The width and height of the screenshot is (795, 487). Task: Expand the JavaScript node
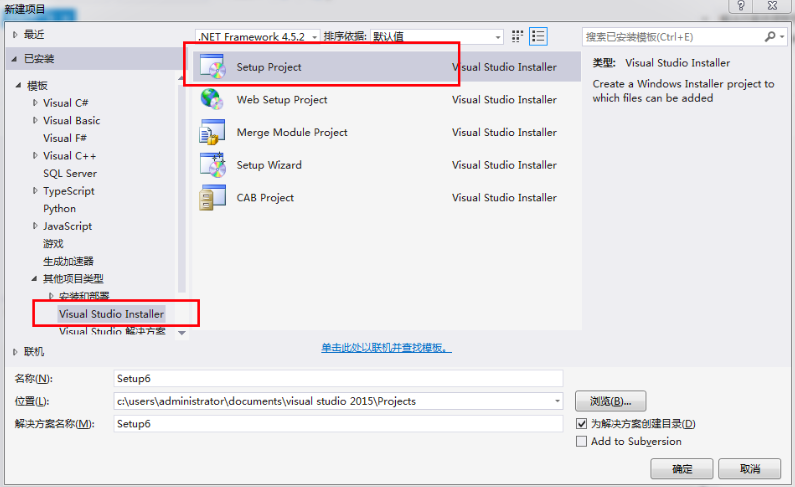(35, 226)
